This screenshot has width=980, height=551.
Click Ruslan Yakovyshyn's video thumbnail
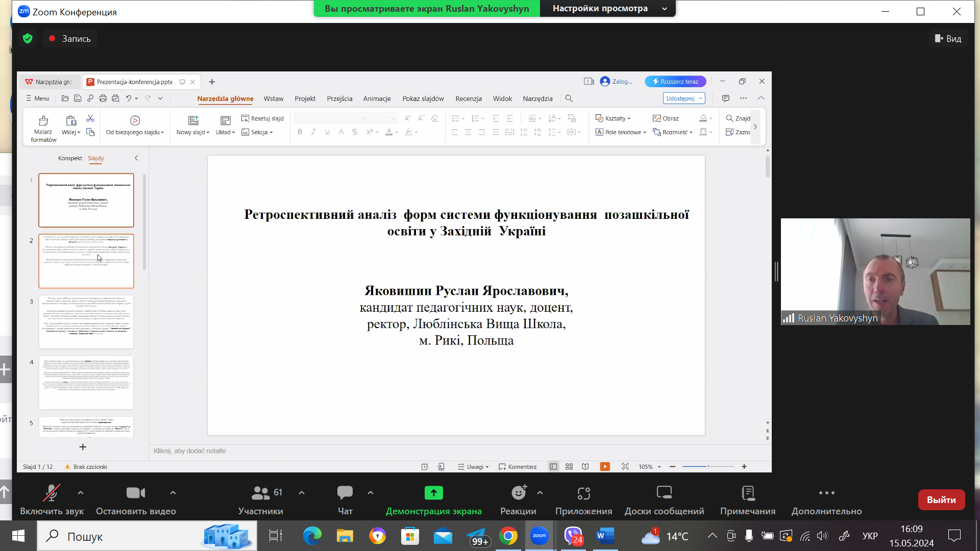point(875,271)
